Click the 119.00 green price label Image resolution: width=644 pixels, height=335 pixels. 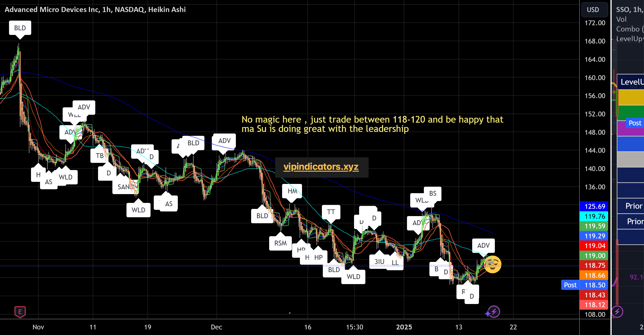coord(594,255)
